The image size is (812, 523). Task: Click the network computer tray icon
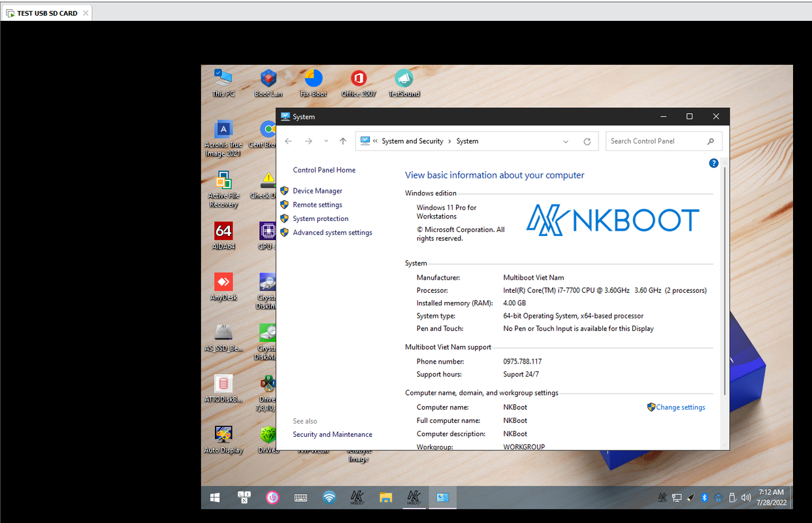pos(677,498)
